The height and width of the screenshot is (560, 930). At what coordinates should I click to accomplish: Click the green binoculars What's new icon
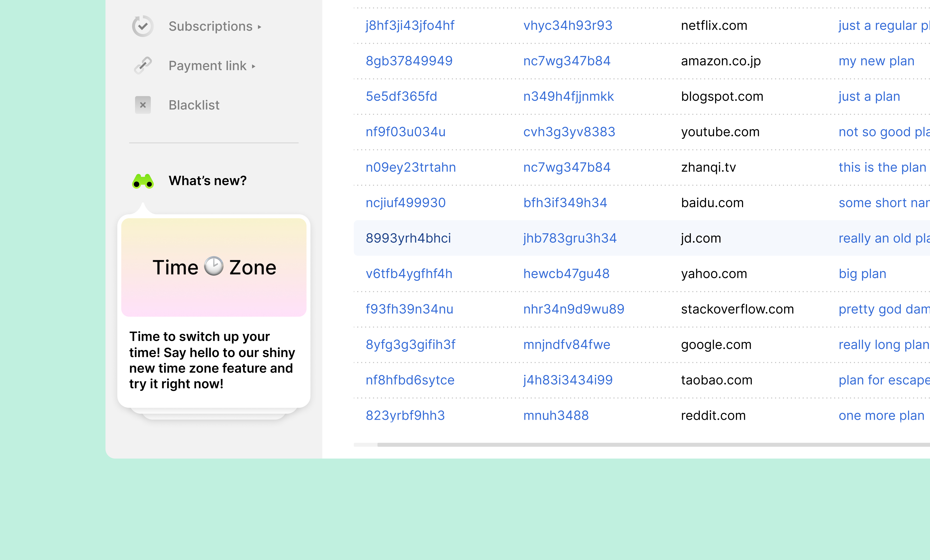tap(143, 181)
